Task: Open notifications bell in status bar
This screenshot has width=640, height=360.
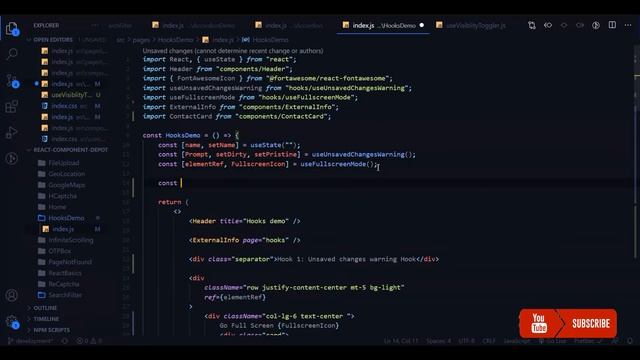Action: point(630,341)
